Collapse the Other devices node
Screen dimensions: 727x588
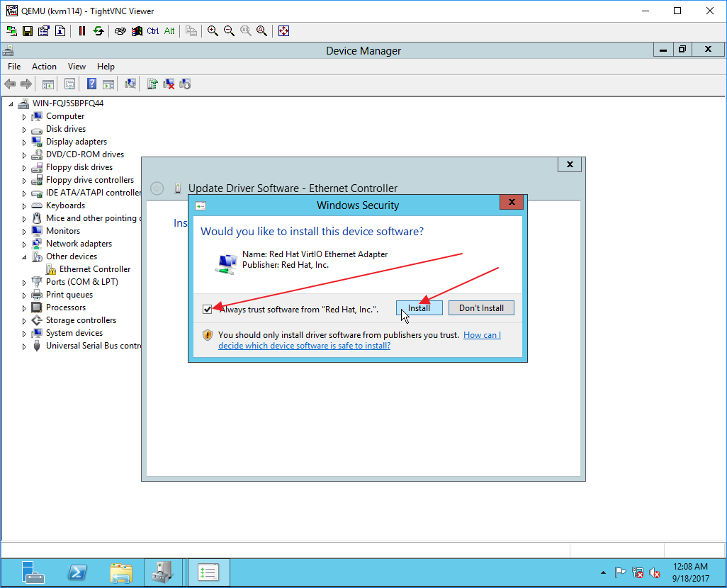24,257
